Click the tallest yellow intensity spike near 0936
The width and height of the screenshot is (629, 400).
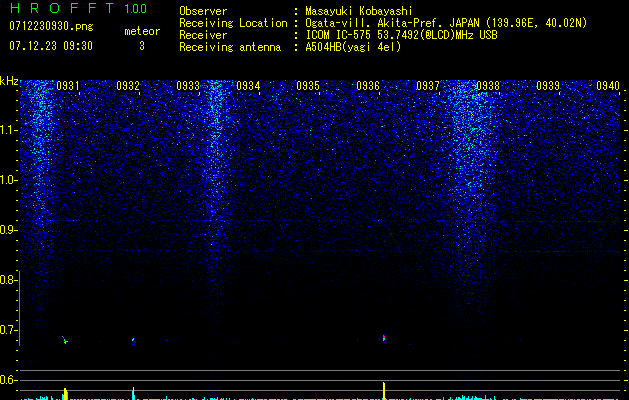(x=384, y=391)
